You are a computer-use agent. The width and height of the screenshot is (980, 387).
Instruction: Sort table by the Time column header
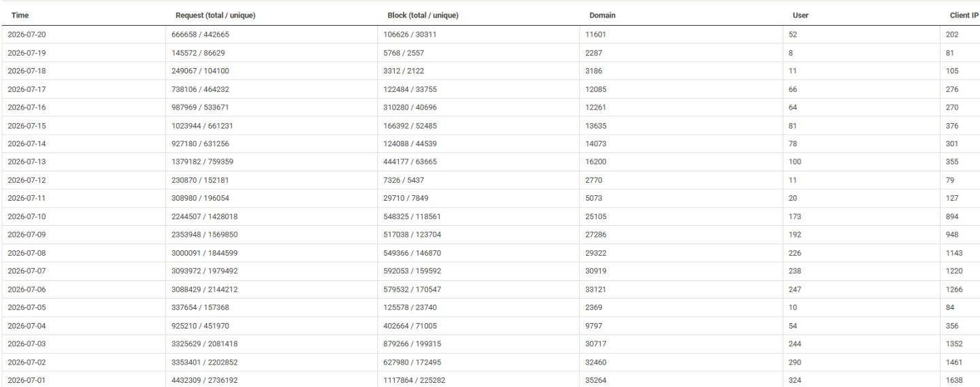coord(20,16)
